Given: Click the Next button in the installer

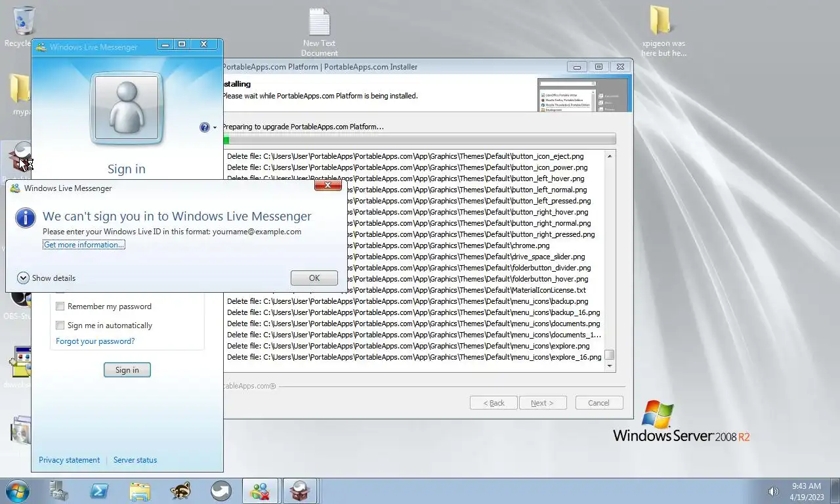Looking at the screenshot, I should 543,403.
